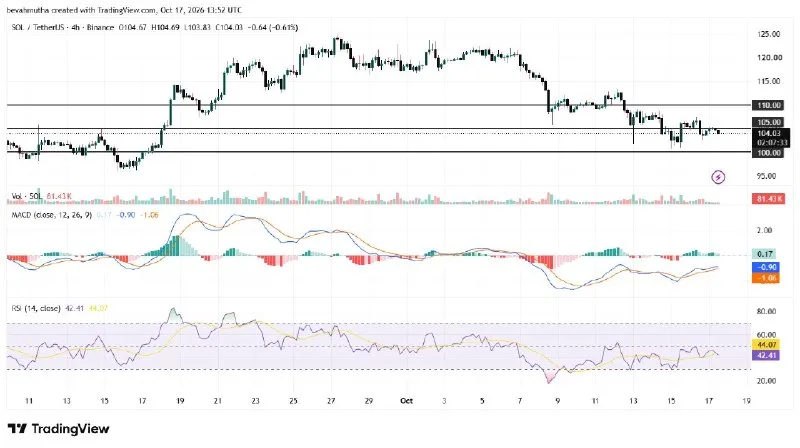Click date 9 on the time axis
Viewport: 800px width, 448px height.
[x=557, y=401]
